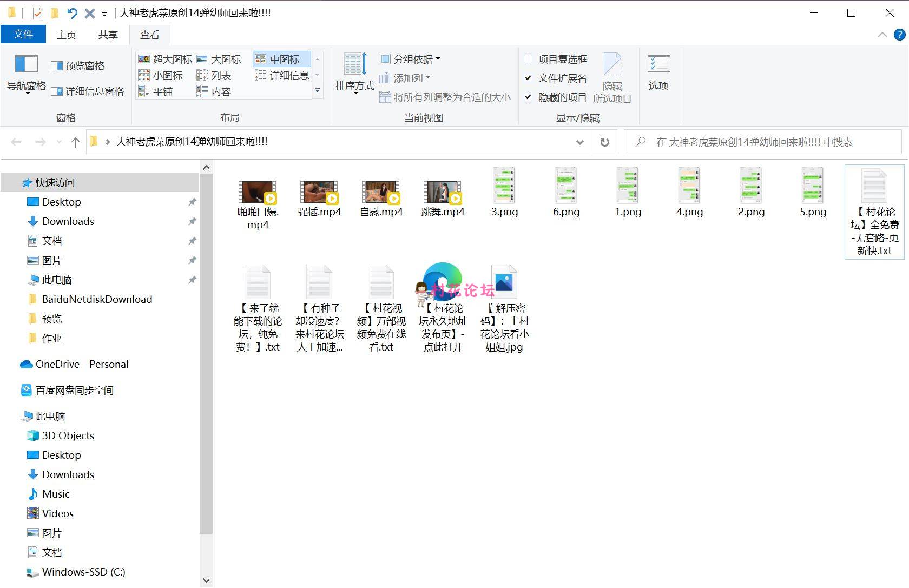
Task: Click the refresh button beside address bar
Action: click(604, 142)
